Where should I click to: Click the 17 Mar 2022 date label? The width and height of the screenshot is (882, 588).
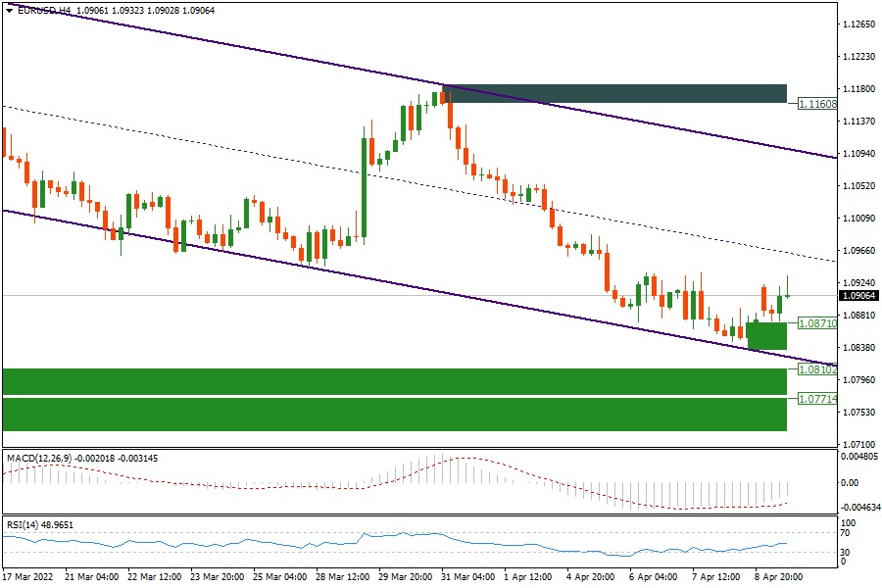tap(26, 577)
